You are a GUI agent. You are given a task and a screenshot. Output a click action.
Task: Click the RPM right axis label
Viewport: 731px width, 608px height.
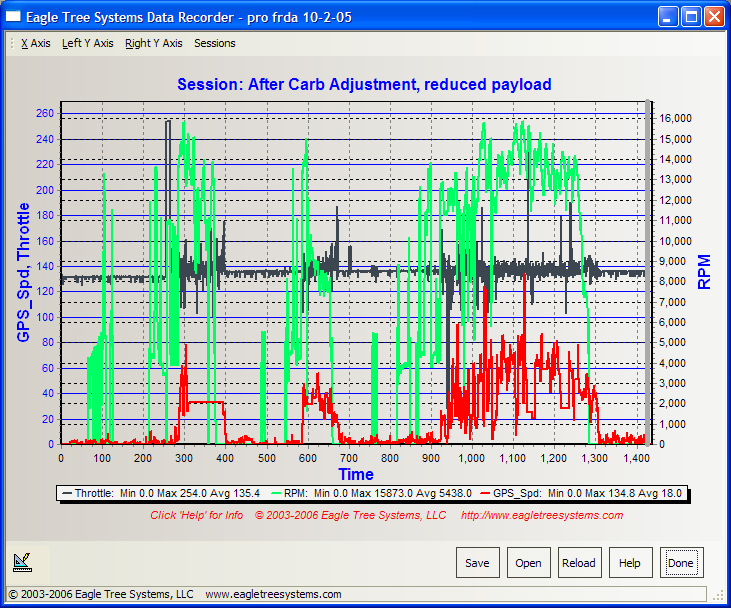(704, 272)
